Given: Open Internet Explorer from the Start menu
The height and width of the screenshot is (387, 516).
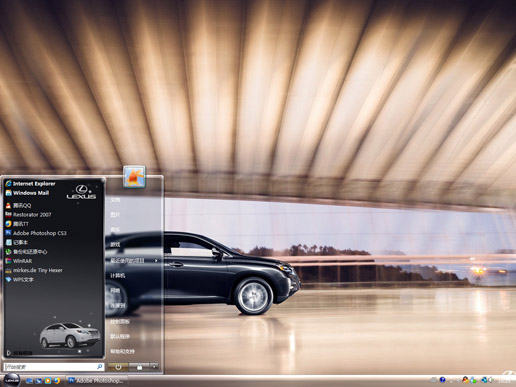Looking at the screenshot, I should [x=30, y=183].
